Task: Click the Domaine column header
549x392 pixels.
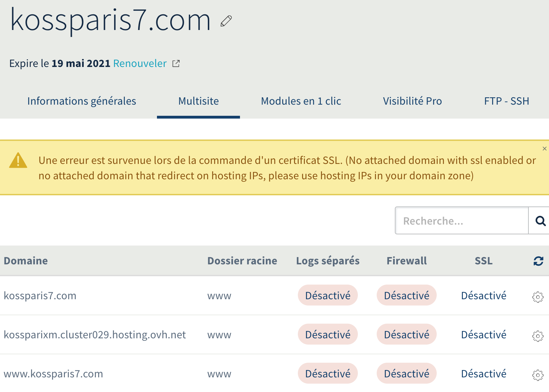Action: pyautogui.click(x=26, y=261)
